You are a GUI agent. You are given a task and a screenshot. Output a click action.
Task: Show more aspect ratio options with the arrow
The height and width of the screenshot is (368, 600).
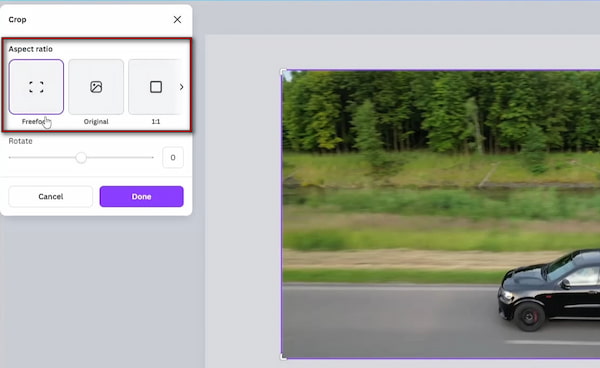(181, 87)
